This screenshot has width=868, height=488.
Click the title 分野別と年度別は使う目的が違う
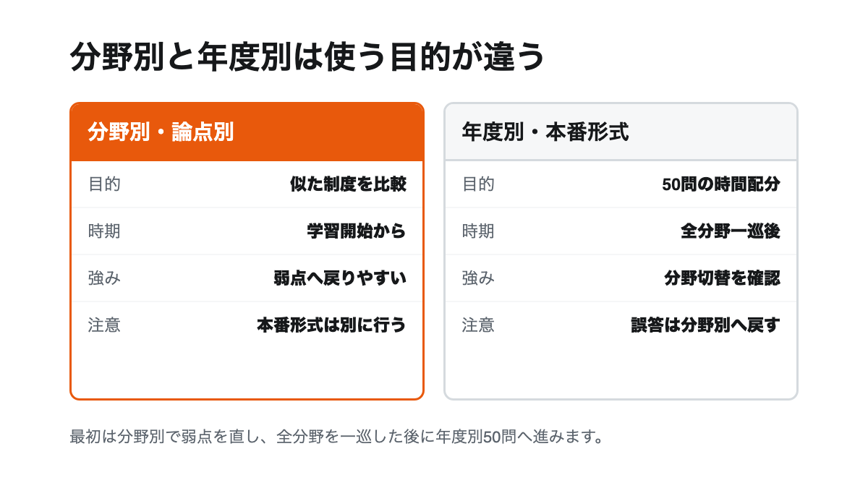307,58
